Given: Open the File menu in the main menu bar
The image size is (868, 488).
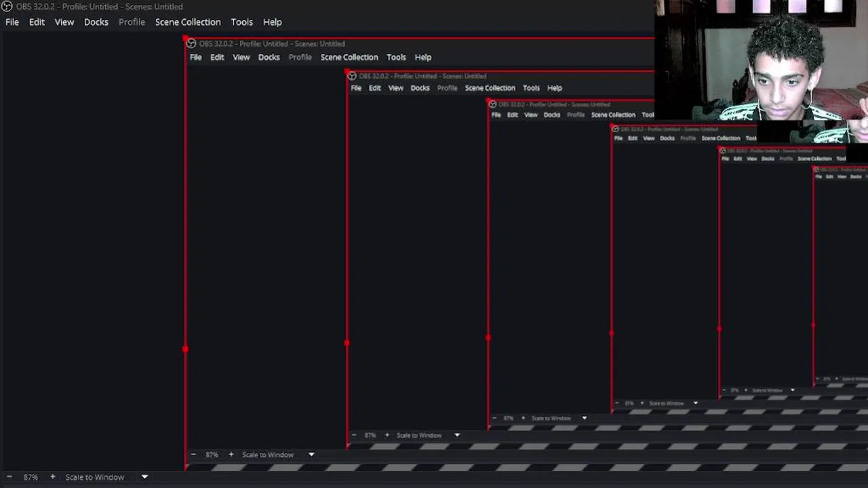Looking at the screenshot, I should click(x=12, y=22).
